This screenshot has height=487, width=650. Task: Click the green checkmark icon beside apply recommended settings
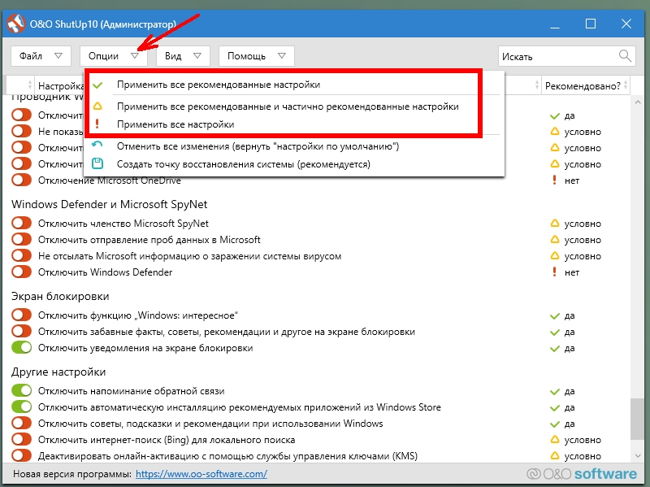[x=97, y=85]
